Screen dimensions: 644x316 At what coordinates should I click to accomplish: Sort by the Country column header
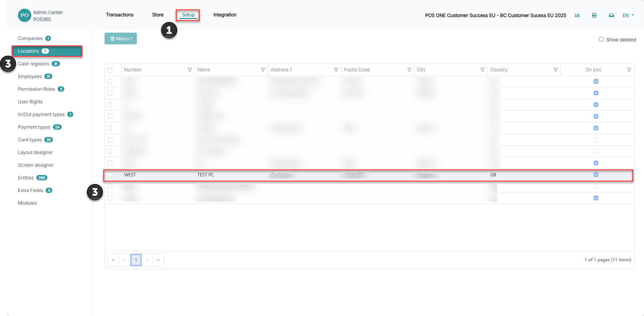[499, 70]
